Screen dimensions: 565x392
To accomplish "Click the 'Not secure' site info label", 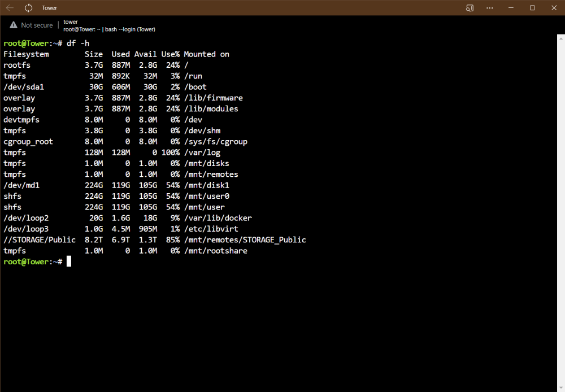I will tap(37, 25).
